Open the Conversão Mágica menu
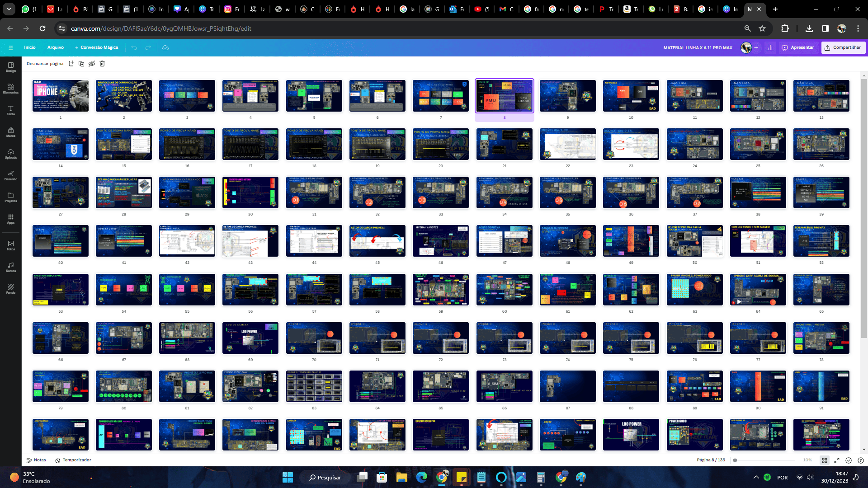 point(97,47)
